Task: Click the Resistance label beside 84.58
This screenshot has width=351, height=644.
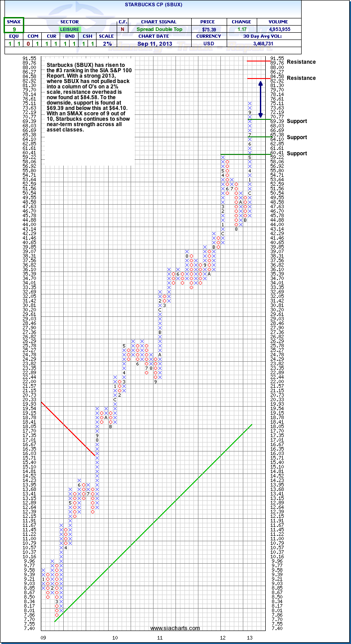Action: pos(301,78)
